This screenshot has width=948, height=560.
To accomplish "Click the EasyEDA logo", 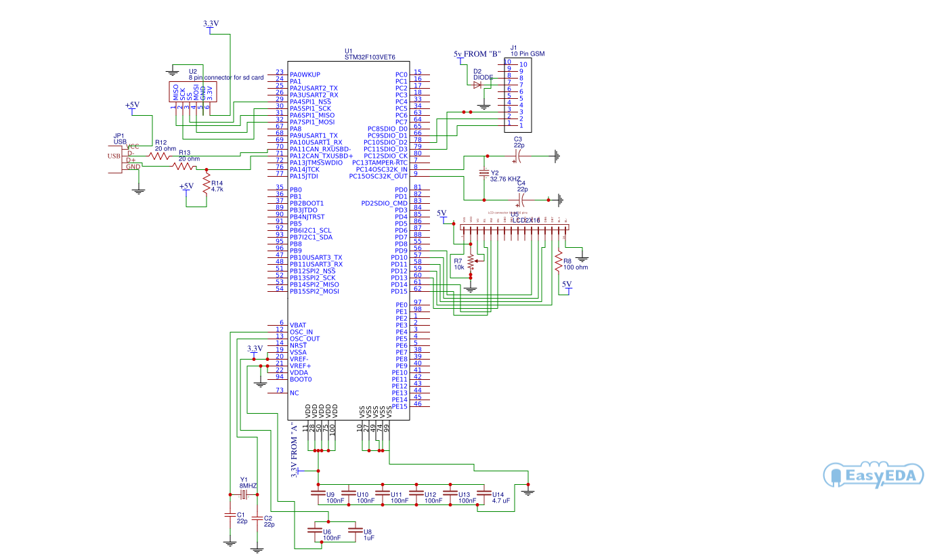I will 874,475.
